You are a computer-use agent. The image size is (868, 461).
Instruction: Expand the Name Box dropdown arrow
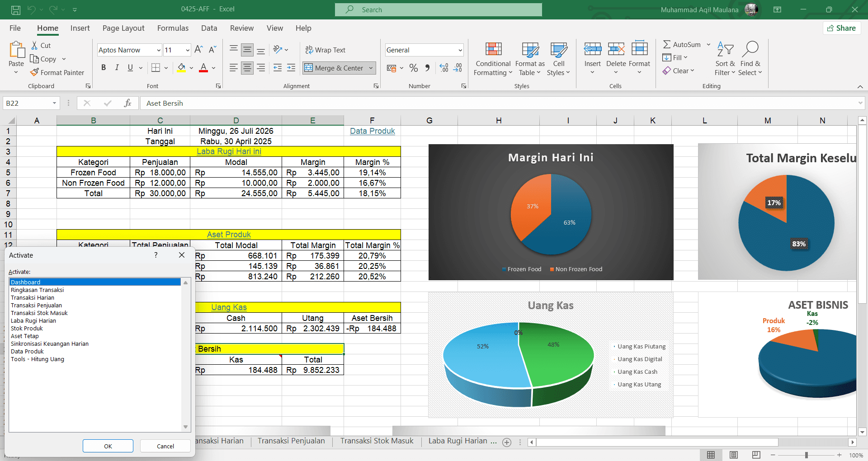pyautogui.click(x=54, y=103)
